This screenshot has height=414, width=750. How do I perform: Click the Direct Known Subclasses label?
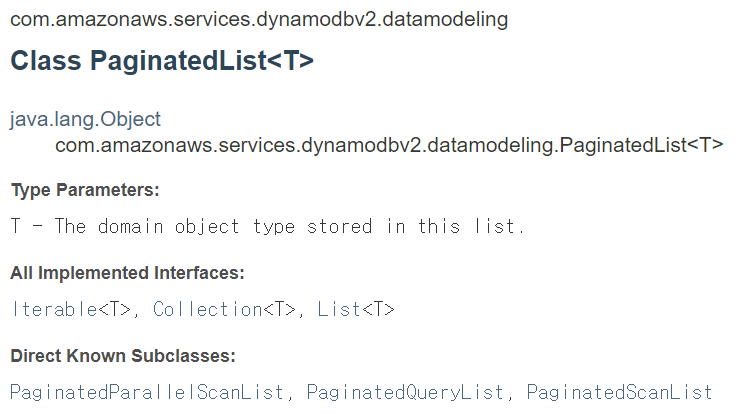coord(123,356)
